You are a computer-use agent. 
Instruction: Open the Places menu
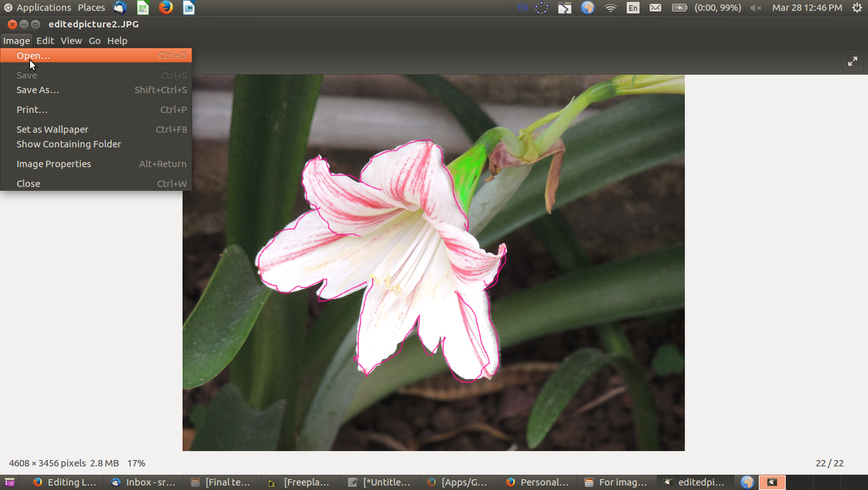91,7
